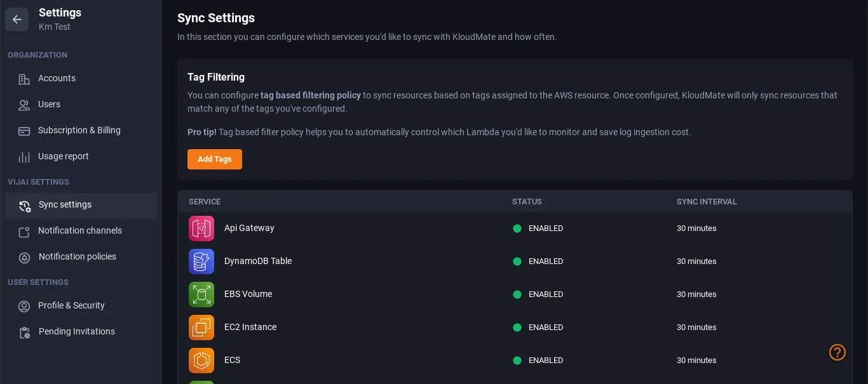Click ENABLED status in DynamoDB Table row

[x=546, y=262]
